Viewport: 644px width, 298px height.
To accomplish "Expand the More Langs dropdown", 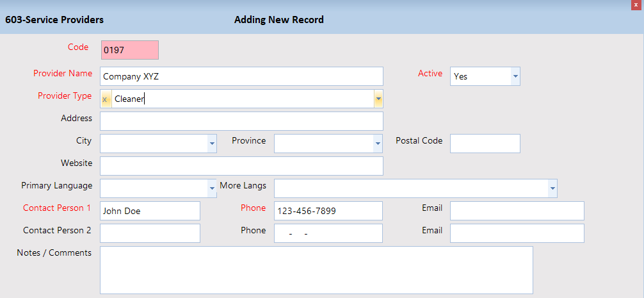I will click(x=552, y=189).
